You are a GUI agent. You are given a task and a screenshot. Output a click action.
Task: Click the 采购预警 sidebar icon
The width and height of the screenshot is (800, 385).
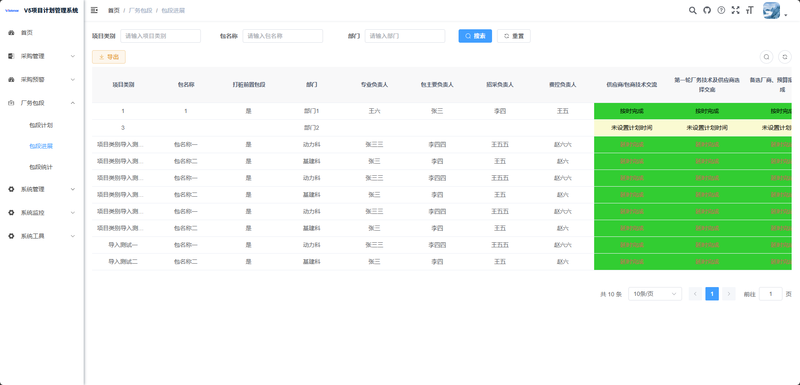click(11, 80)
